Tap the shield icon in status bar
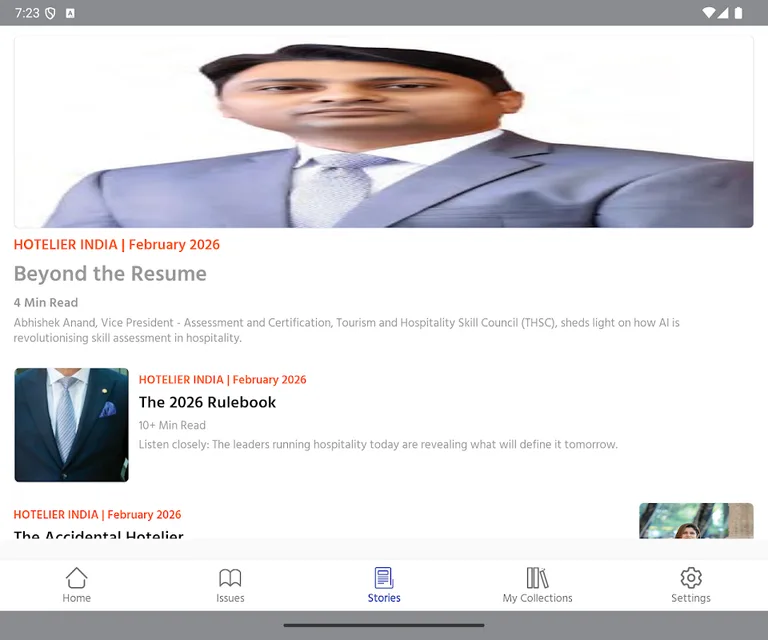768x640 pixels. 50,13
